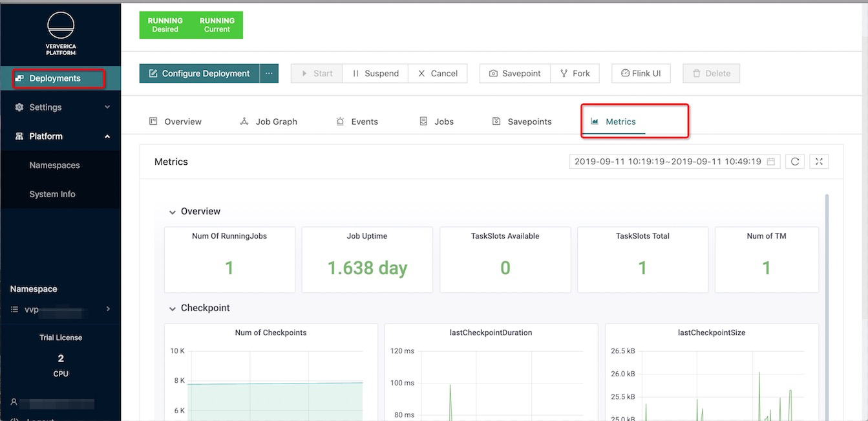
Task: Switch to the Job Graph tab
Action: (x=268, y=122)
